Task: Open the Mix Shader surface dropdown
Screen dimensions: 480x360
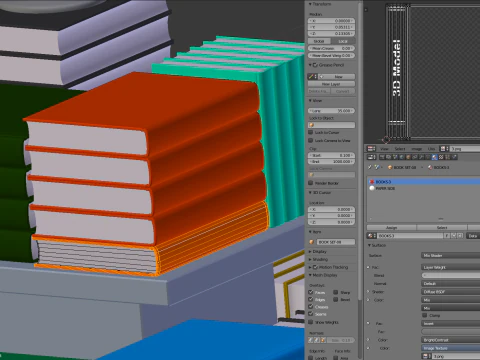Action: 451,256
